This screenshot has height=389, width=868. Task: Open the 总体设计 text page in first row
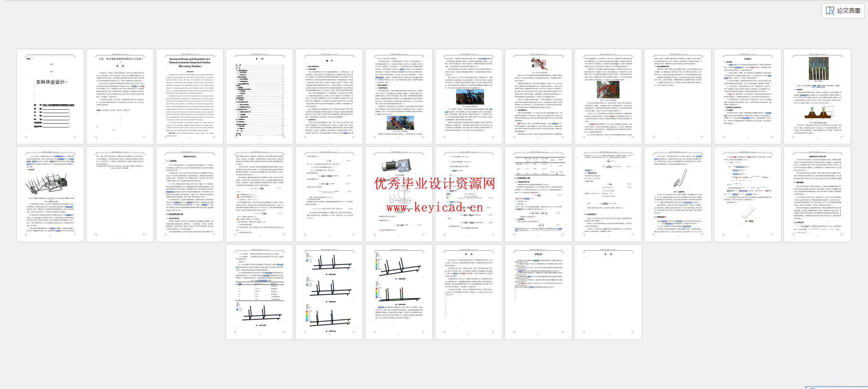click(x=748, y=96)
